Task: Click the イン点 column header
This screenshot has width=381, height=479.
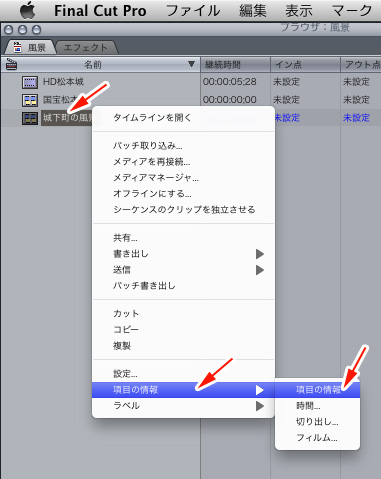Action: coord(305,65)
